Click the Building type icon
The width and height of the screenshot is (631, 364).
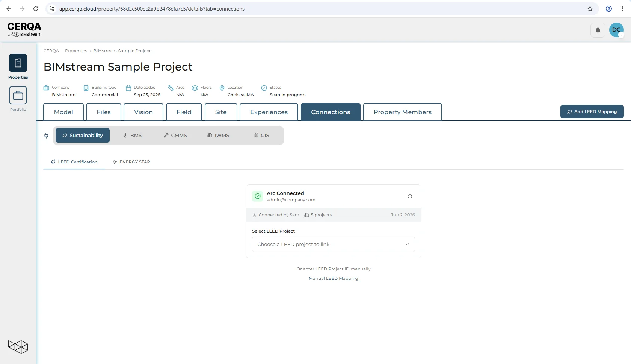(86, 88)
